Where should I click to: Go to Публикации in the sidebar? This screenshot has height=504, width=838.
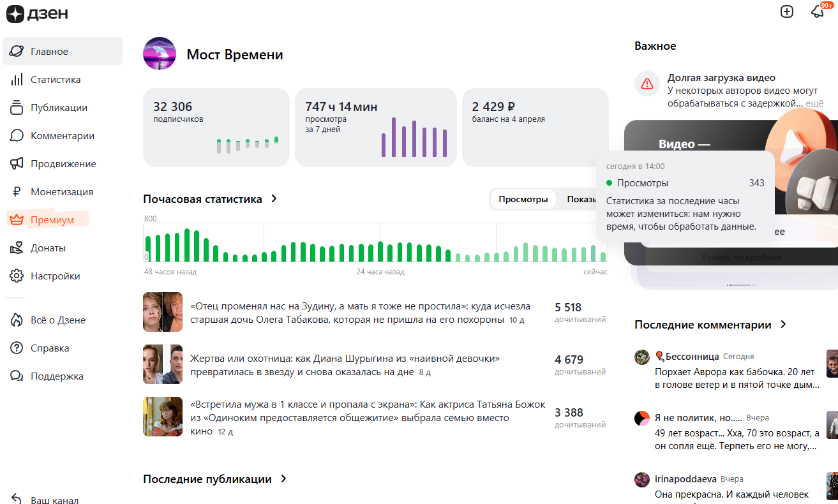59,108
